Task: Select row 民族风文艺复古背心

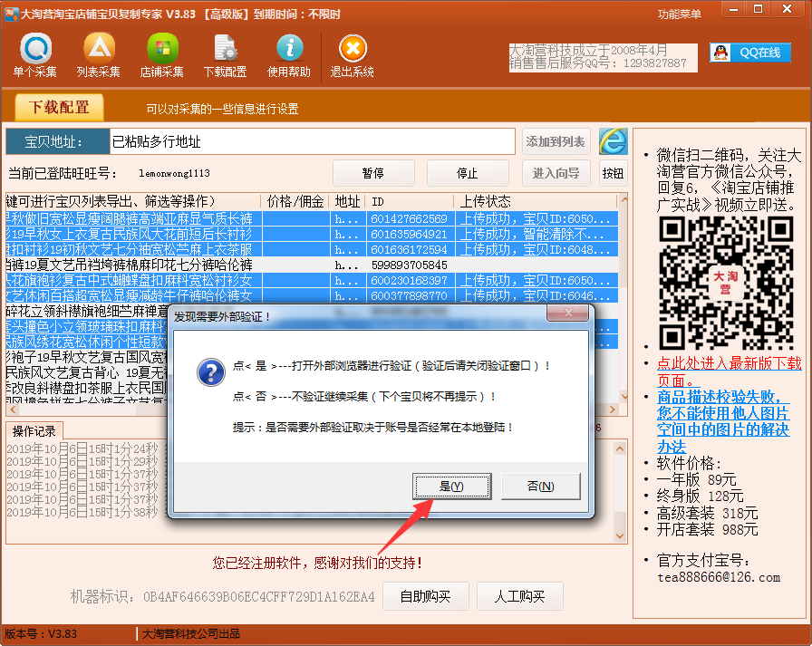Action: [x=86, y=372]
